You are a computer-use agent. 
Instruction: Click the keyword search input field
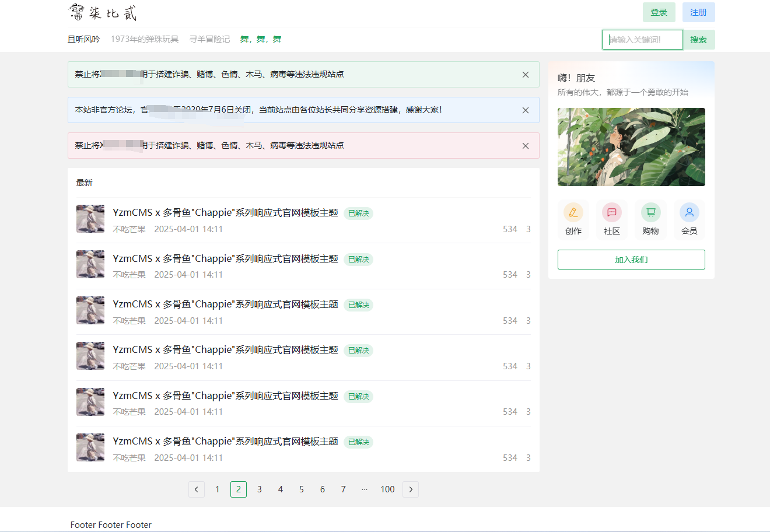[x=642, y=40]
